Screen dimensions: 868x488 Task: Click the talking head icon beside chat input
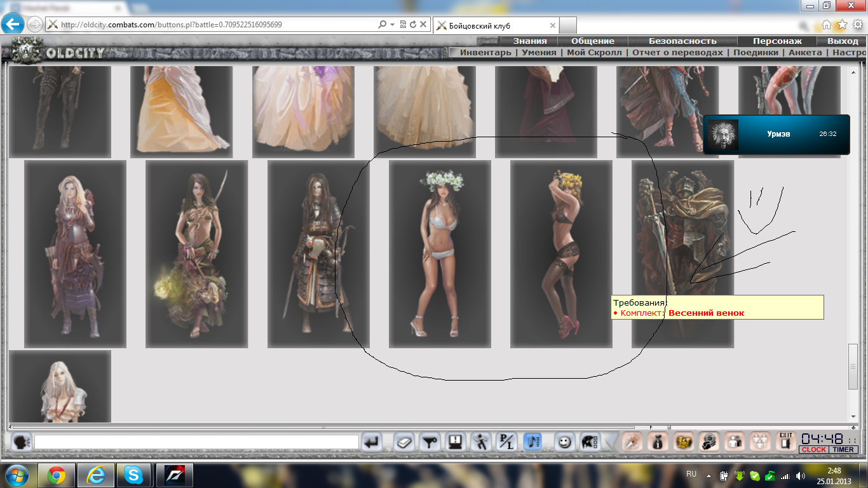click(20, 442)
